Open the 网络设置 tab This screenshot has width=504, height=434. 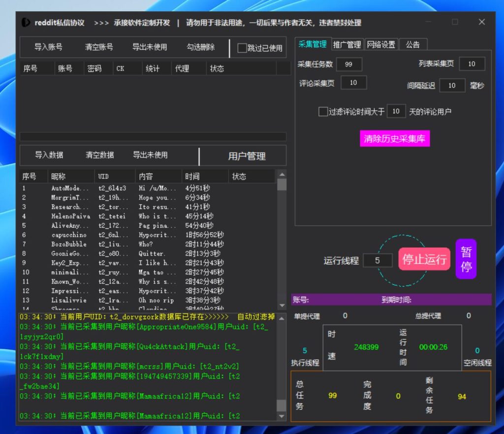[381, 44]
